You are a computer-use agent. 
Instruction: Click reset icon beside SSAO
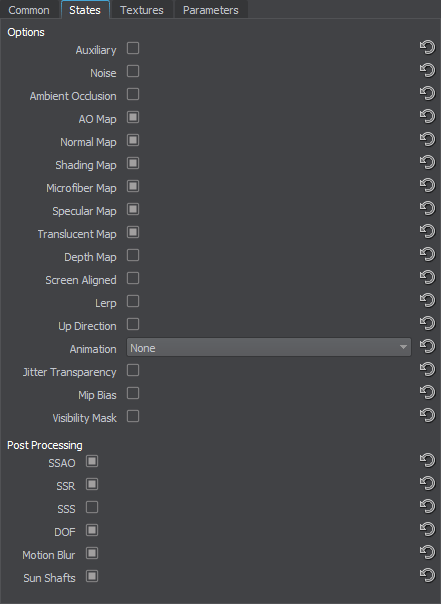pyautogui.click(x=427, y=461)
